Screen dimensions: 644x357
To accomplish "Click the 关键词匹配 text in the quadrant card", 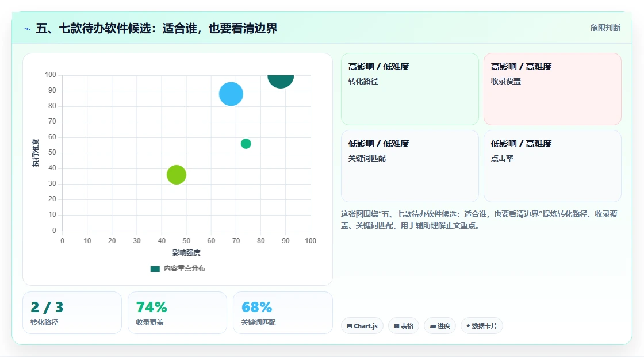I will 367,158.
